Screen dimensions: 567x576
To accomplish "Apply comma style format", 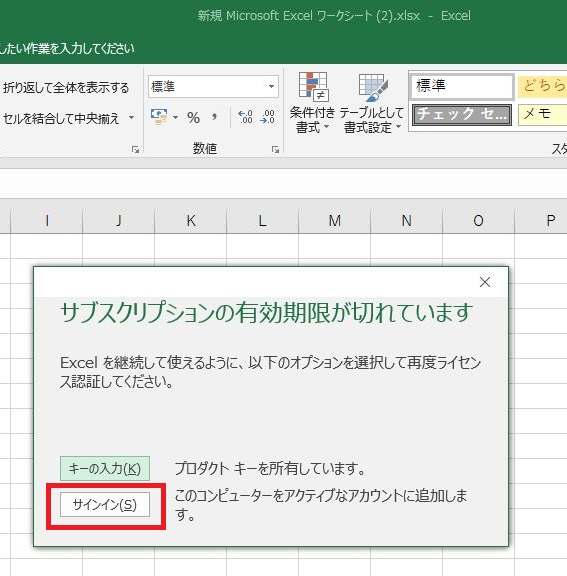I will point(214,118).
